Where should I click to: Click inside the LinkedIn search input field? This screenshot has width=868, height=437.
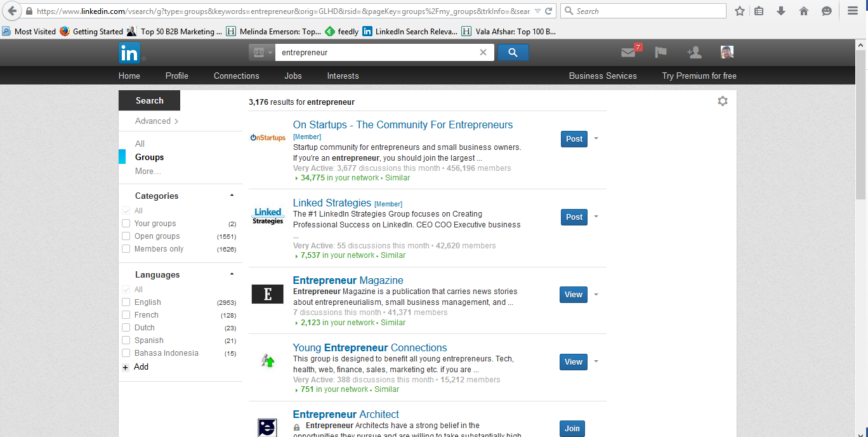pyautogui.click(x=374, y=53)
